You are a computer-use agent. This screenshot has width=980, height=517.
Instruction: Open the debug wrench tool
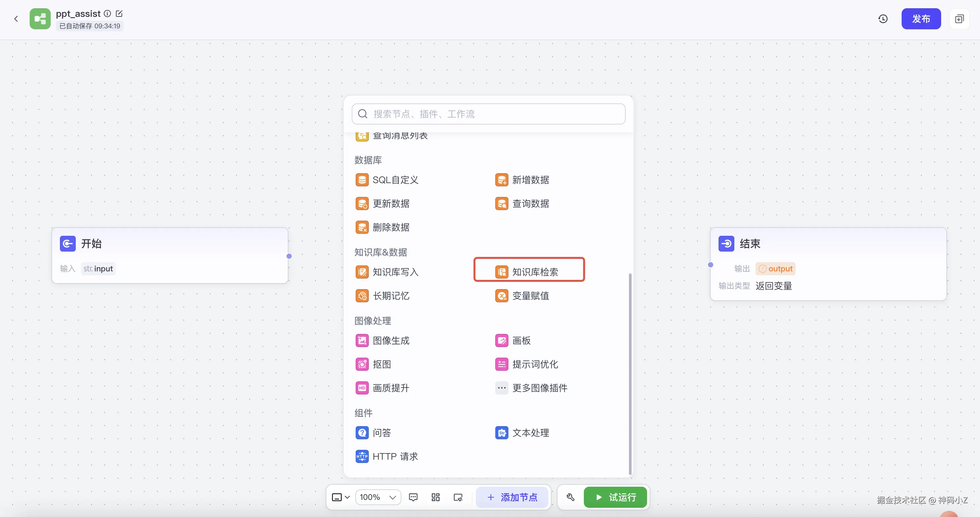click(570, 497)
